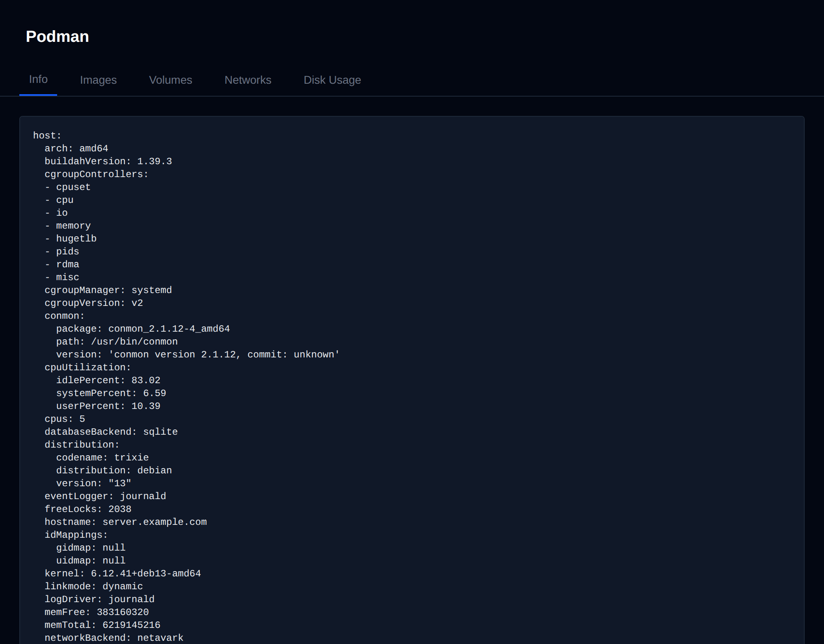Screen dimensions: 824x644
Task: Select the '- cpuset' entry
Action: [68, 187]
